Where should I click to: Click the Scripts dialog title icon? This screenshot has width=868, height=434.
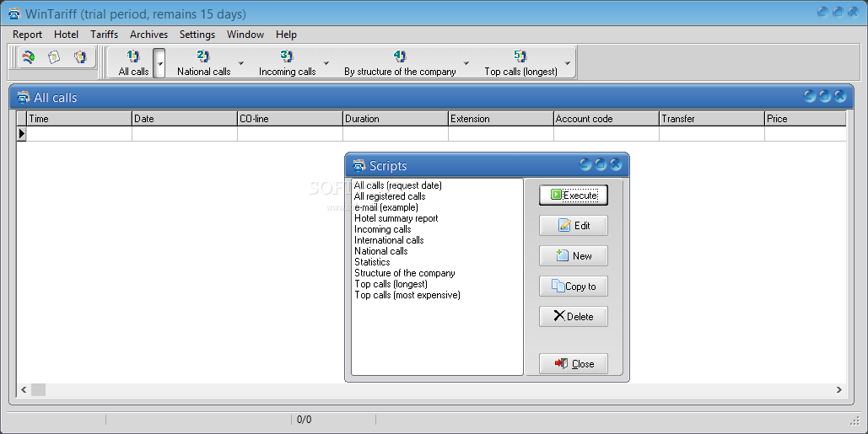coord(359,165)
